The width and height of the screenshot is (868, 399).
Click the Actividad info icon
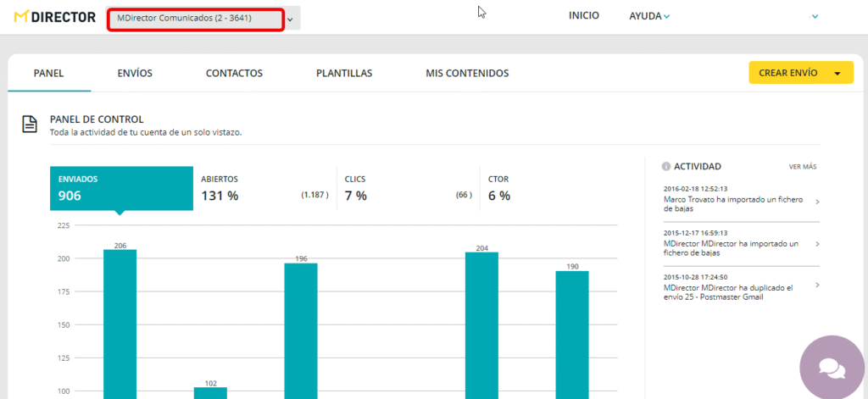coord(666,167)
